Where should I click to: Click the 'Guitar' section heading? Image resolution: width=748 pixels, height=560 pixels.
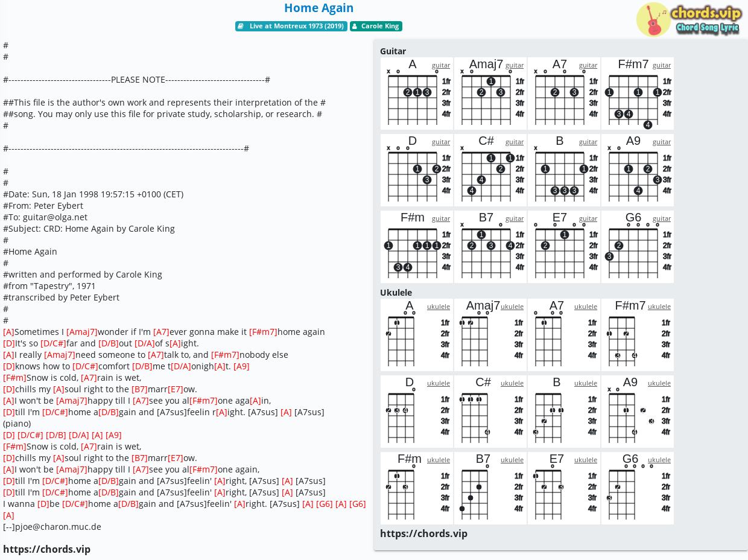[x=393, y=51]
